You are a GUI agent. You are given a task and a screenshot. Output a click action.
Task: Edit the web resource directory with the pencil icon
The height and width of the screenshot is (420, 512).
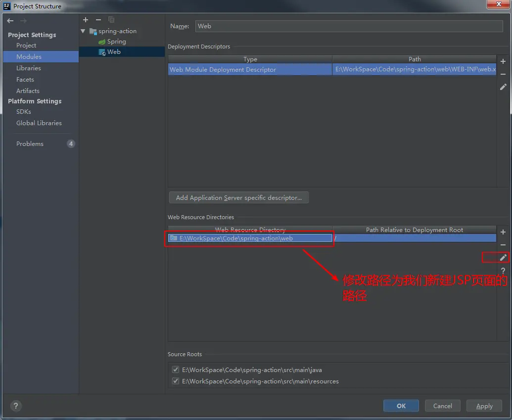point(503,257)
